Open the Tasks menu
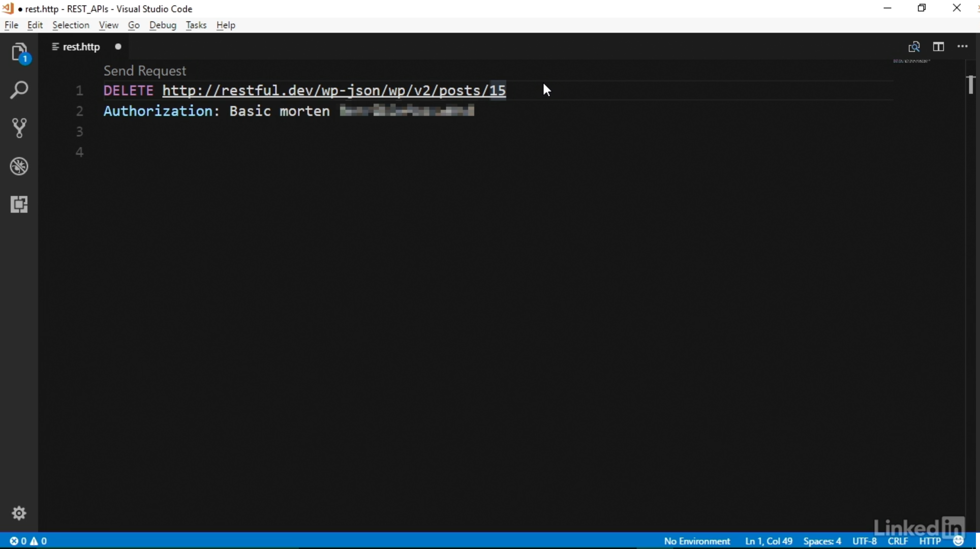980x549 pixels. coord(196,25)
